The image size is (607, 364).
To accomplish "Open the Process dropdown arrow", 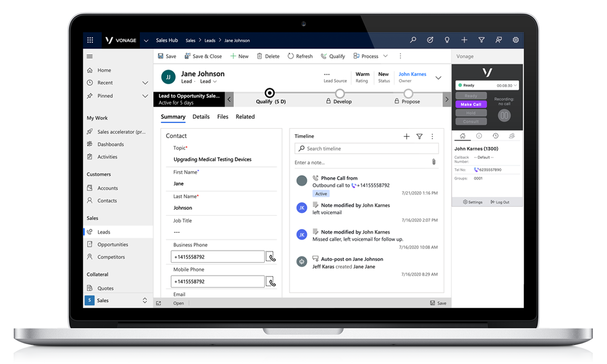I will click(385, 56).
